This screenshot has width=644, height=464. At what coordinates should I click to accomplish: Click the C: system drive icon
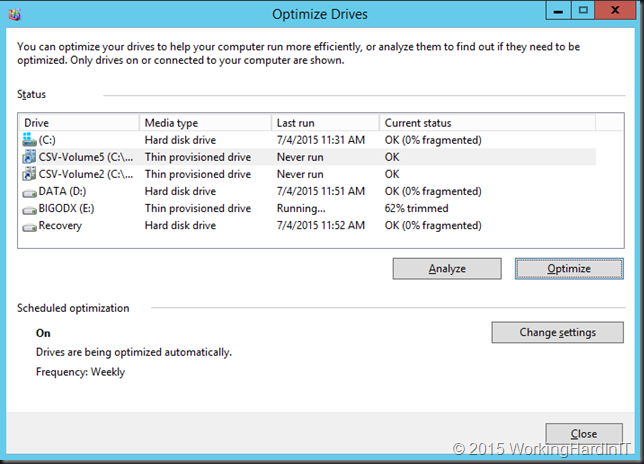[x=29, y=140]
